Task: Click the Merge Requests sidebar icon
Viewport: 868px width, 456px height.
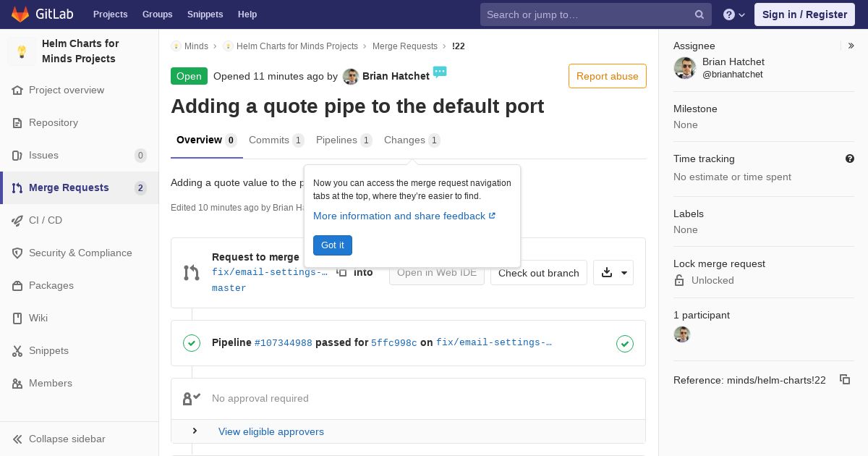Action: [17, 188]
